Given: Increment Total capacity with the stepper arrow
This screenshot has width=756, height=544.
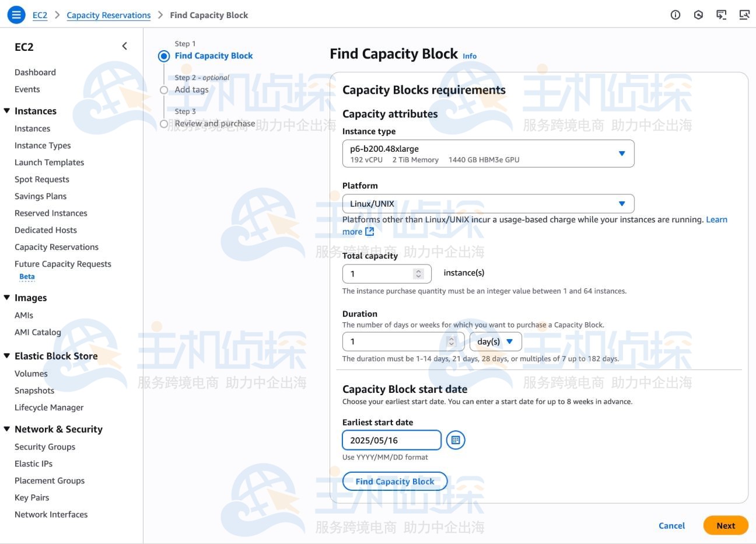Looking at the screenshot, I should [x=418, y=270].
